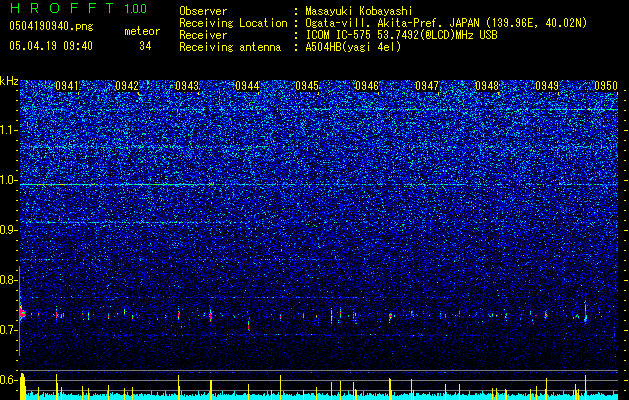Click the 0942 time marker
Image resolution: width=629 pixels, height=400 pixels.
point(127,86)
